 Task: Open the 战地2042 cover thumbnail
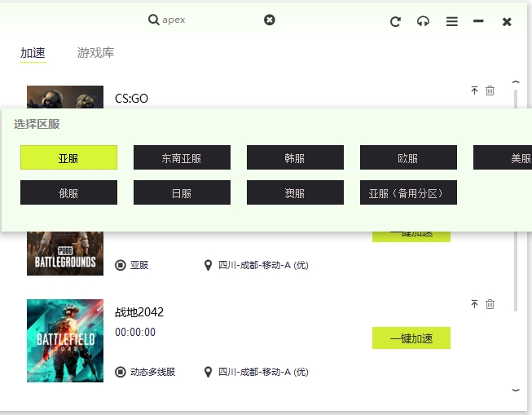tap(65, 341)
